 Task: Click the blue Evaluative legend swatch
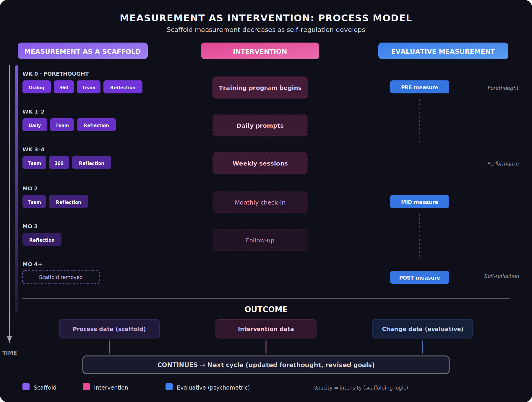(169, 387)
